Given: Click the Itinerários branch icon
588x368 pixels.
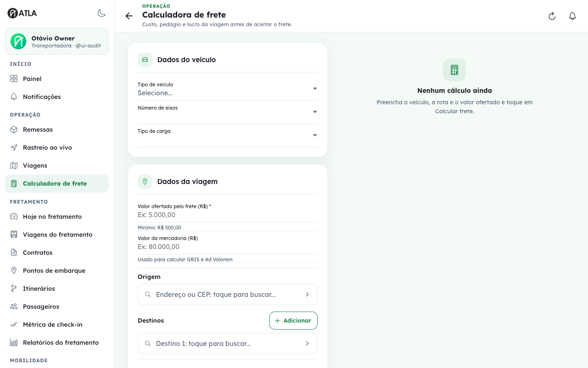Looking at the screenshot, I should pyautogui.click(x=14, y=289).
